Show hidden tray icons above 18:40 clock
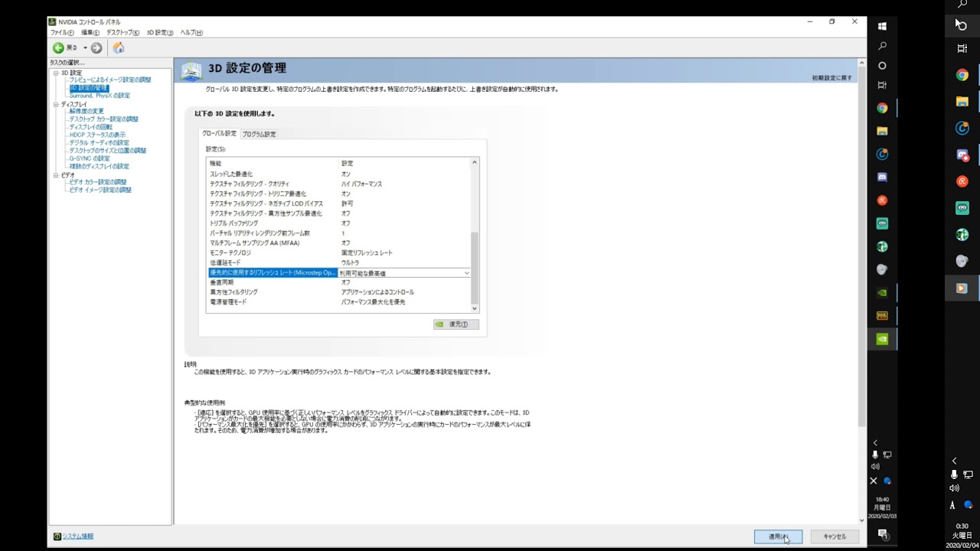This screenshot has height=551, width=980. coord(875,443)
